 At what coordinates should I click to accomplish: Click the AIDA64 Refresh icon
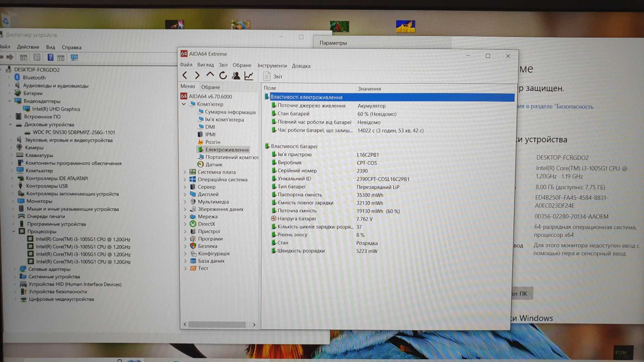(223, 75)
